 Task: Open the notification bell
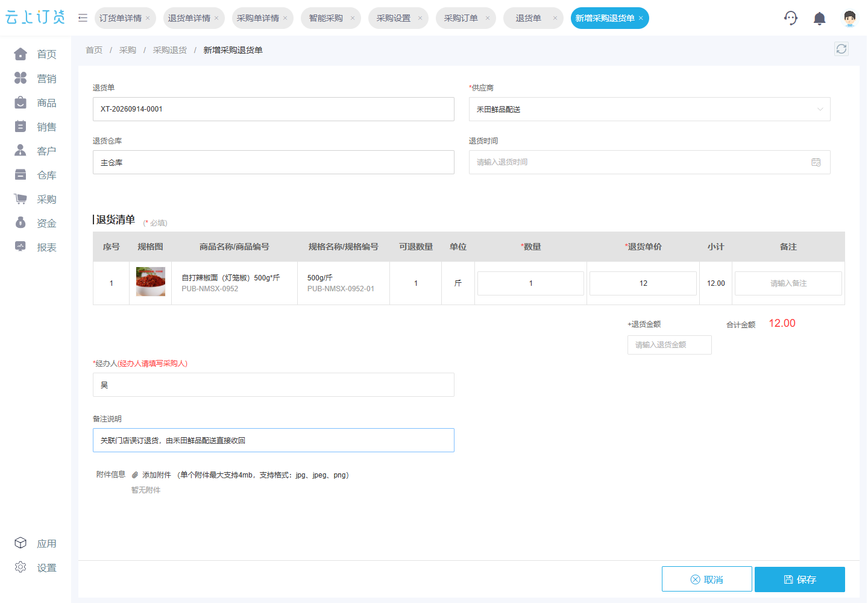coord(819,19)
